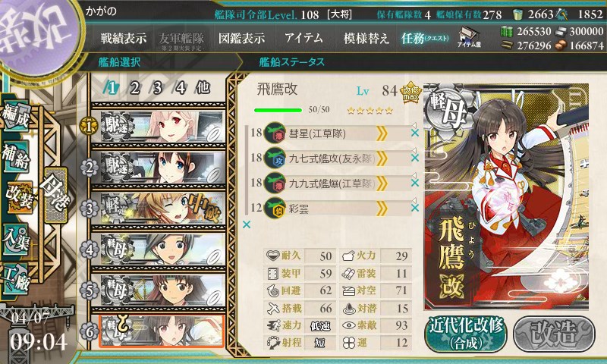Remove all equipment with bottom X
The width and height of the screenshot is (607, 364).
[246, 224]
